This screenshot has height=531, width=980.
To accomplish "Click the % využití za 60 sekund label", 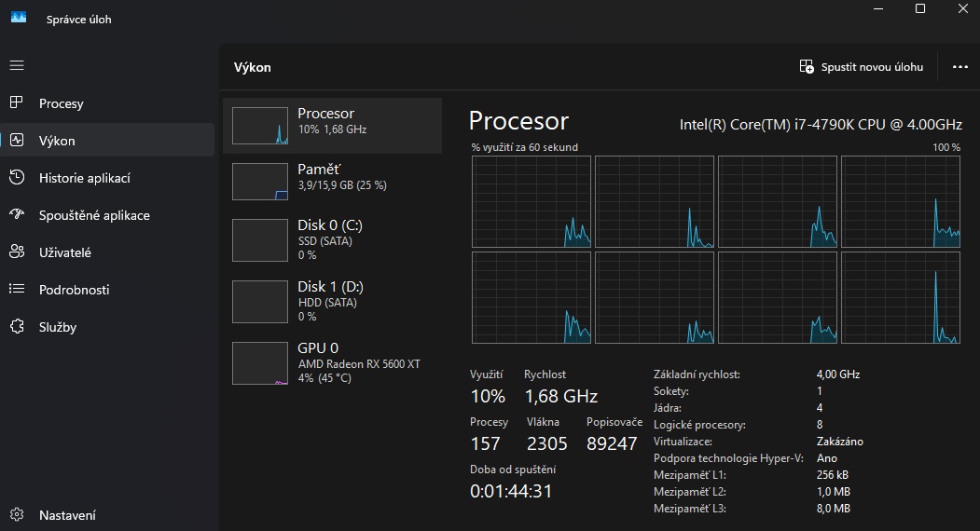I will pos(524,147).
